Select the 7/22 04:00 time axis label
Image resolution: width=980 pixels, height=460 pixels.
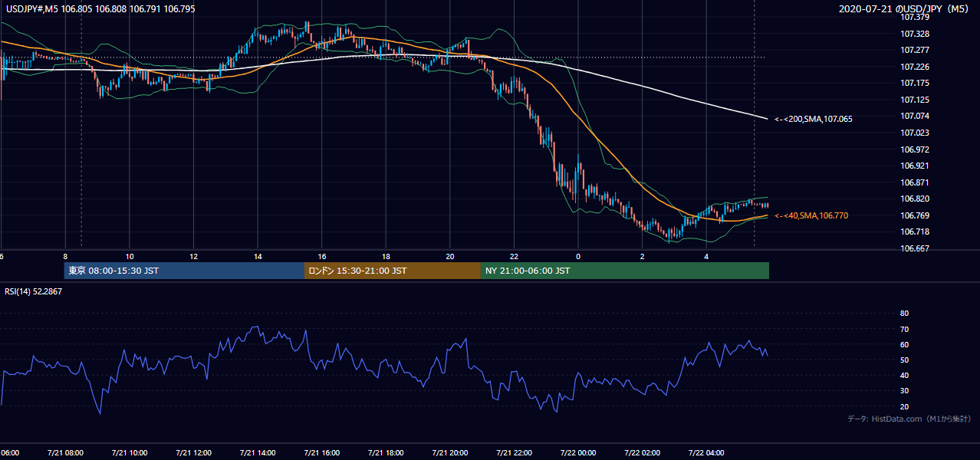[x=706, y=452]
